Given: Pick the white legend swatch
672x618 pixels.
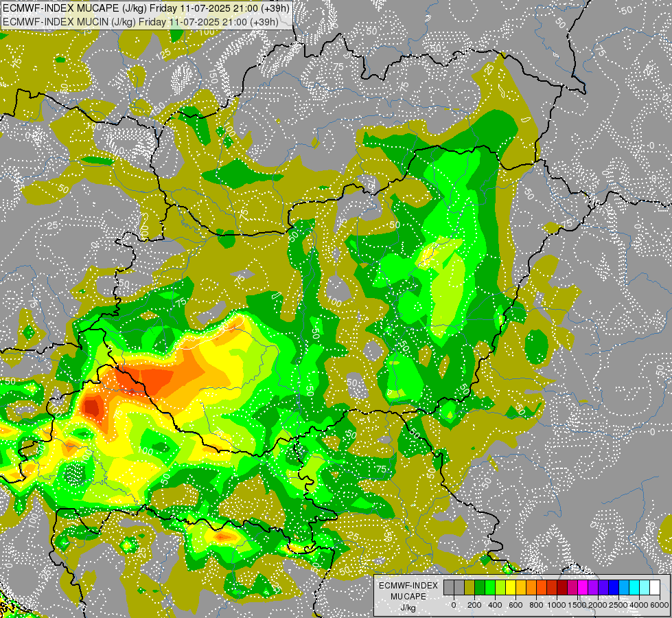Looking at the screenshot, I should (x=655, y=587).
